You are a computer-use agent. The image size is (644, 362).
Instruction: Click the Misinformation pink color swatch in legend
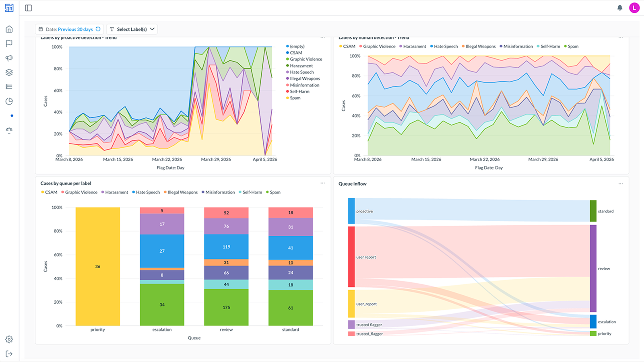[287, 85]
